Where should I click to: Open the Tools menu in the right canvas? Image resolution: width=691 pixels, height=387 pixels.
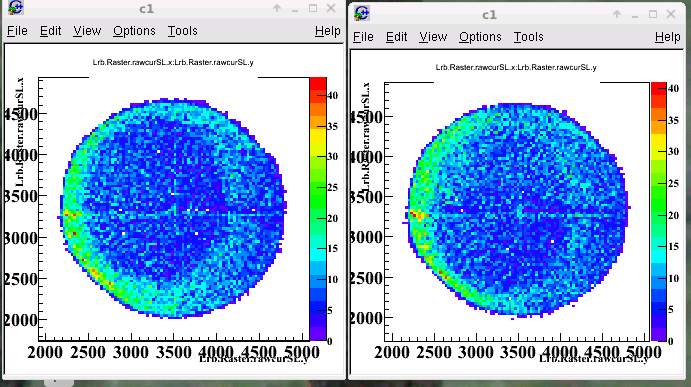(x=528, y=37)
